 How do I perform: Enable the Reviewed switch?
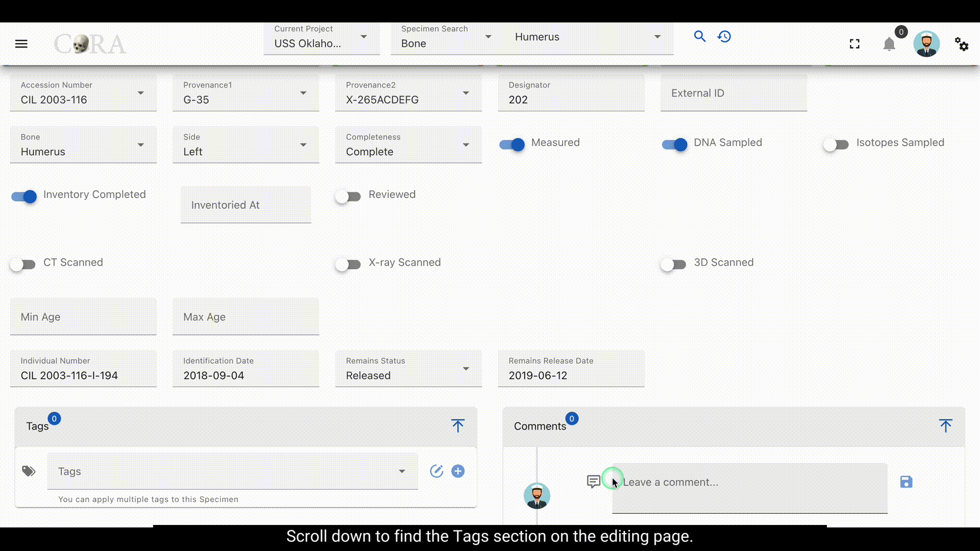pos(348,196)
